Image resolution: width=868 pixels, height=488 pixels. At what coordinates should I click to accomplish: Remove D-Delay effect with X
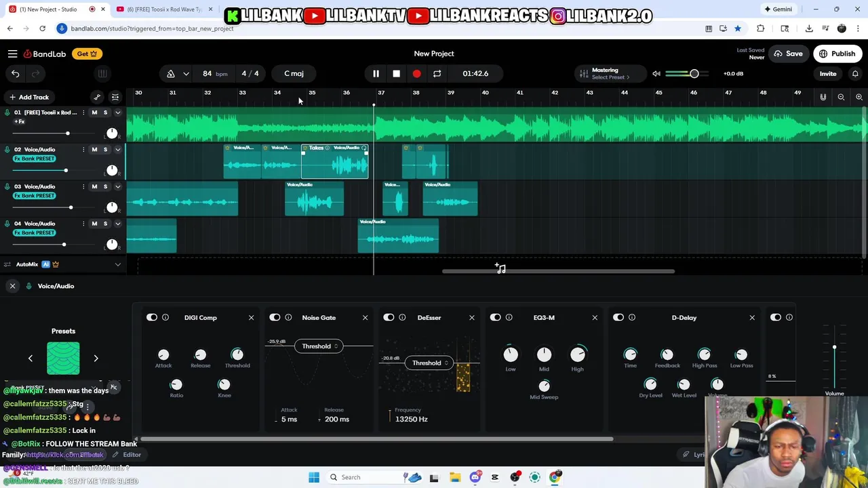pyautogui.click(x=752, y=317)
